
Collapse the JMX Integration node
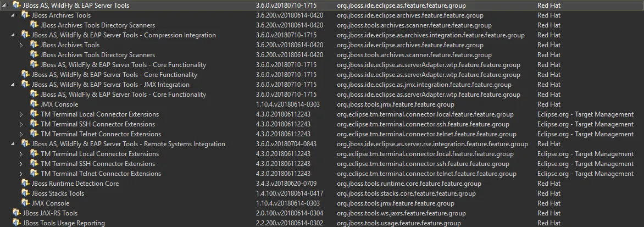point(13,85)
